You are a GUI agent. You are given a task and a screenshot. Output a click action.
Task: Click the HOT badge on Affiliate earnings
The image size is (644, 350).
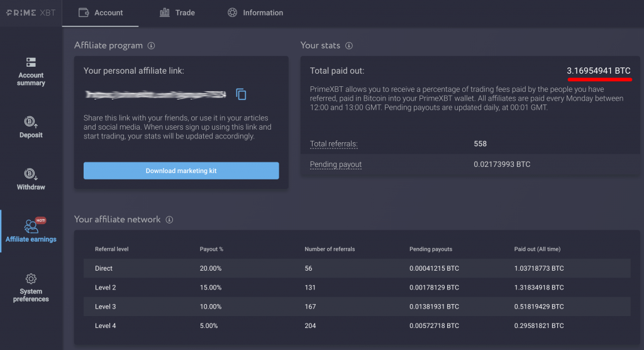click(x=41, y=220)
